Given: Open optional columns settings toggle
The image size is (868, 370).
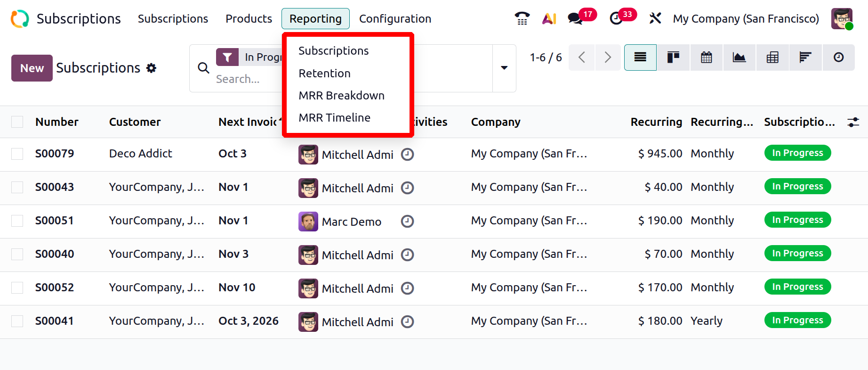Looking at the screenshot, I should [x=853, y=122].
